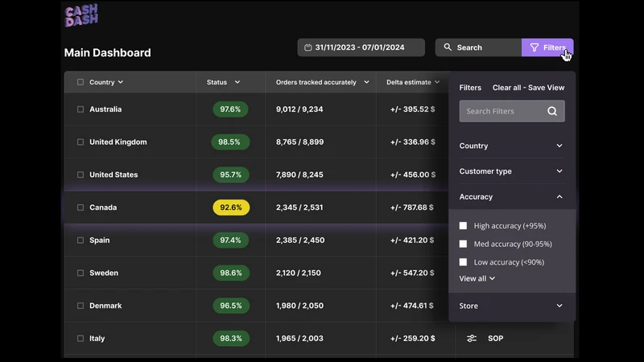Expand the Store filter section

point(511,306)
